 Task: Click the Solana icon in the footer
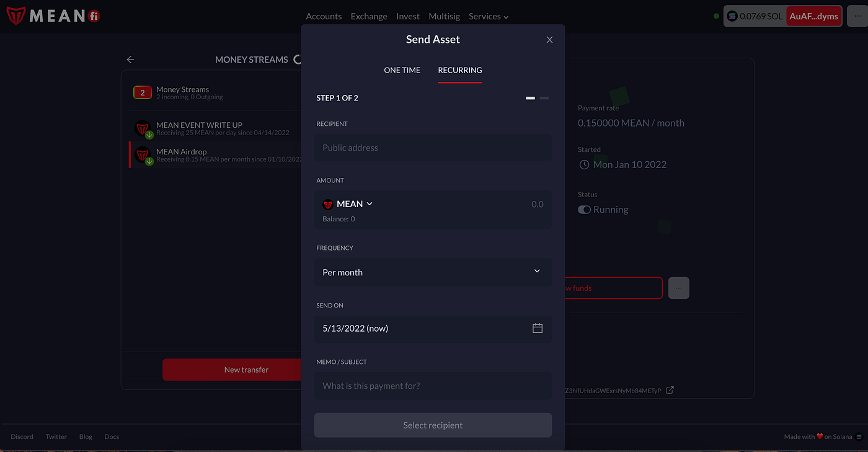[x=859, y=436]
